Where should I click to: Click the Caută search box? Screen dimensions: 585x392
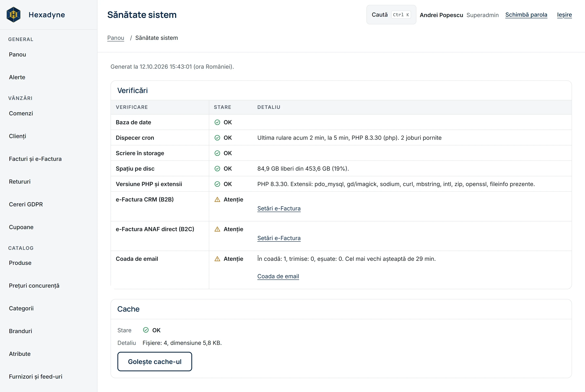[391, 15]
